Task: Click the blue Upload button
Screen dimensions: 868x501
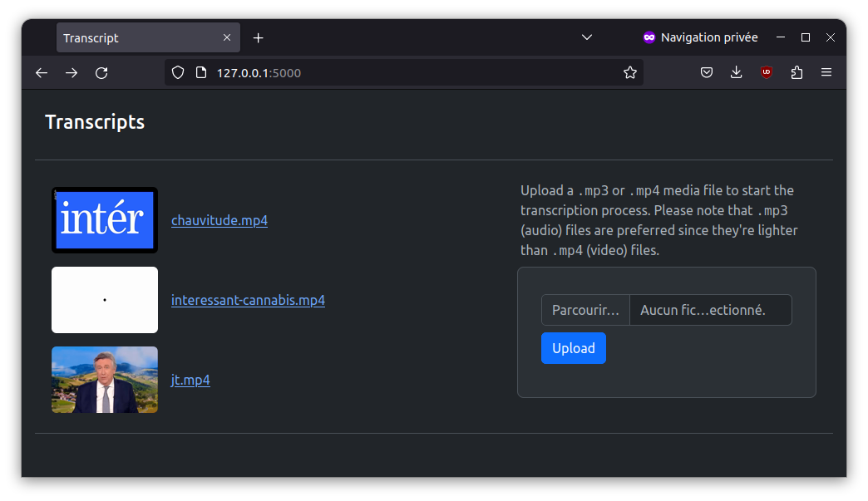Action: tap(574, 348)
